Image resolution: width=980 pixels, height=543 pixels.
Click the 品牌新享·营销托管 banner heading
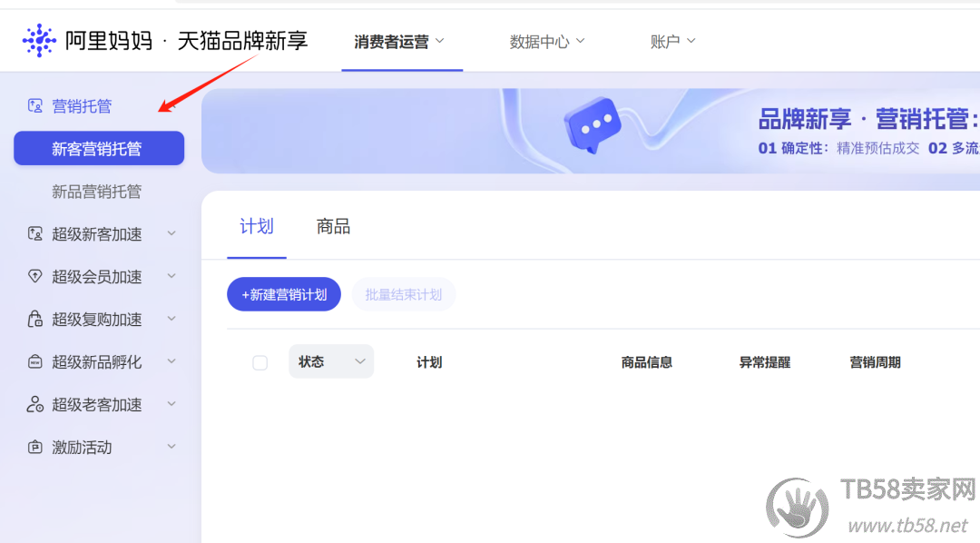click(x=868, y=119)
